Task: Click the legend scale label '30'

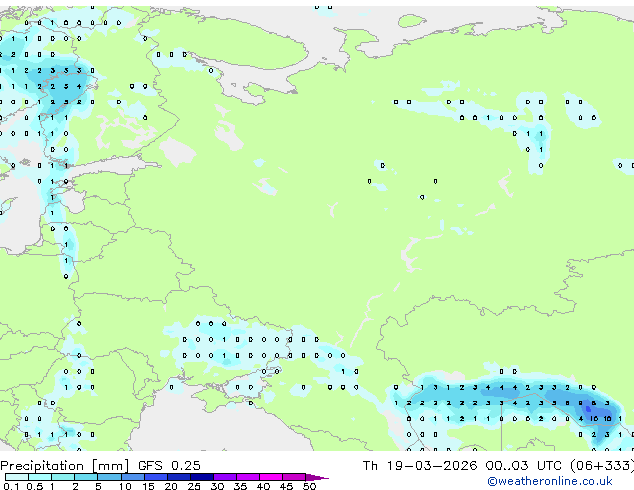Action: [217, 486]
